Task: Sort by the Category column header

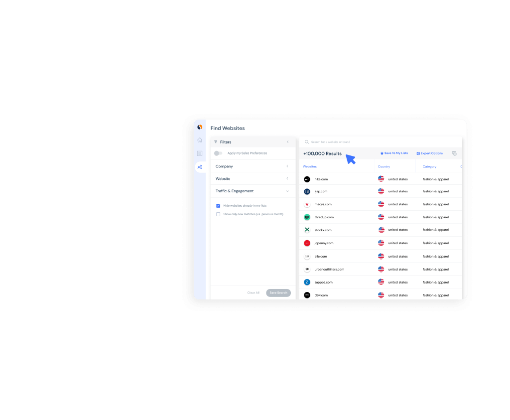Action: point(429,166)
